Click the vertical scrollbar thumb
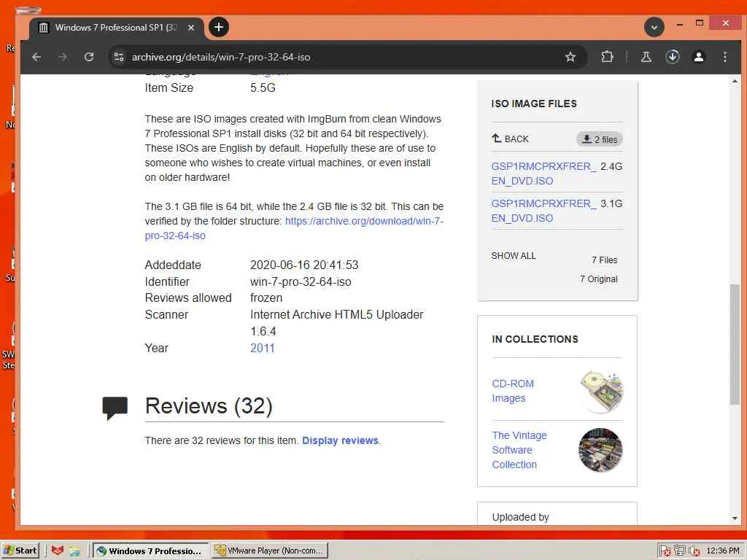This screenshot has width=747, height=560. click(735, 344)
